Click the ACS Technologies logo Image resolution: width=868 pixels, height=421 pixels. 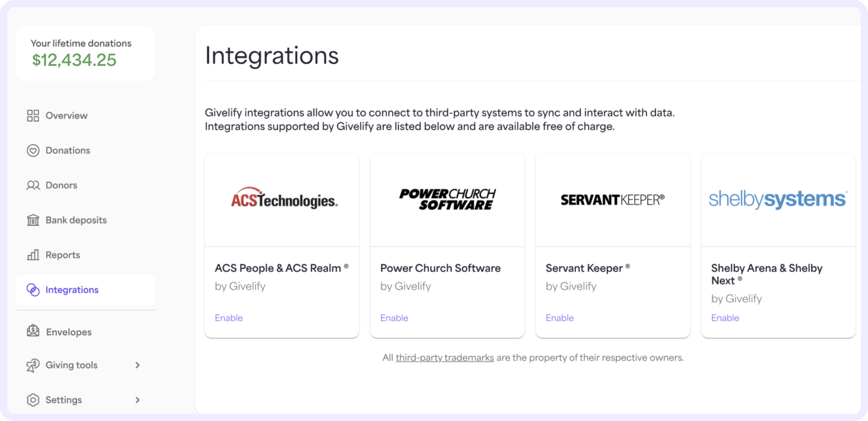tap(284, 198)
